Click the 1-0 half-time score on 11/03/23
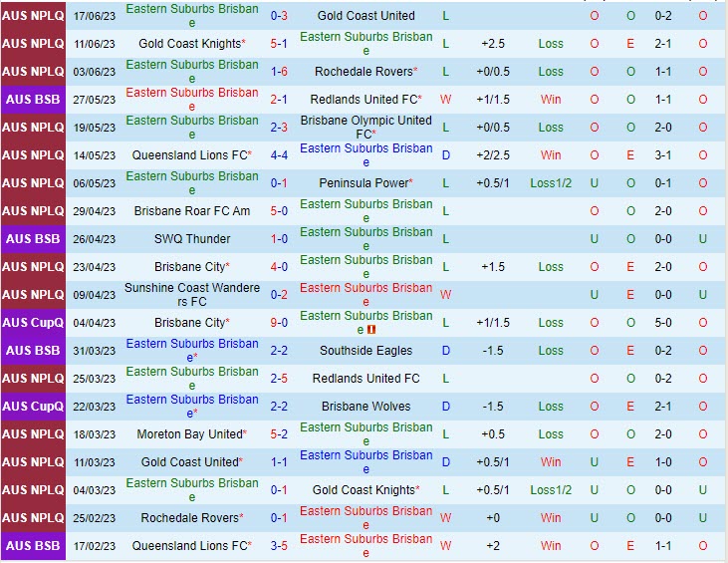728x563 pixels. [x=663, y=461]
